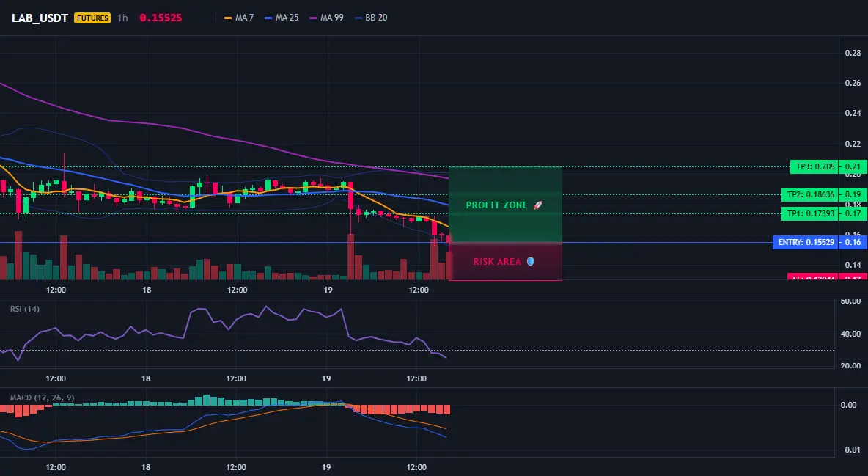Click the 0.00 MACD axis value
This screenshot has width=868, height=476.
click(849, 405)
